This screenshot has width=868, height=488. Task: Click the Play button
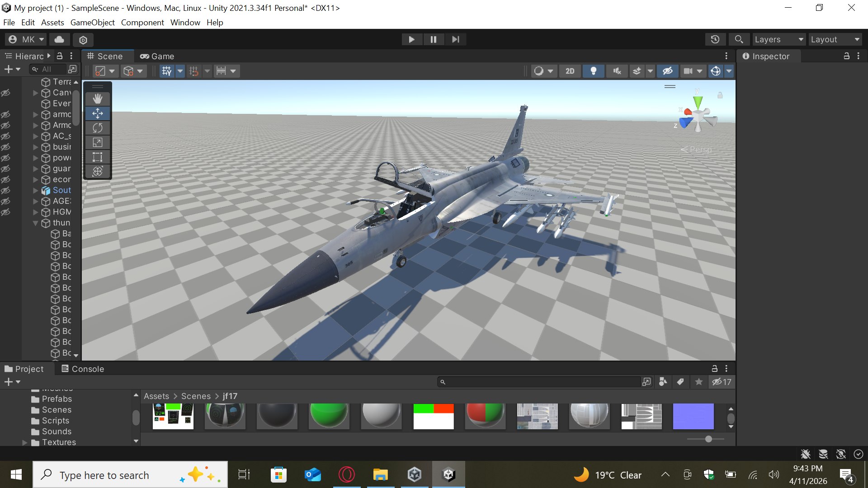click(x=411, y=39)
